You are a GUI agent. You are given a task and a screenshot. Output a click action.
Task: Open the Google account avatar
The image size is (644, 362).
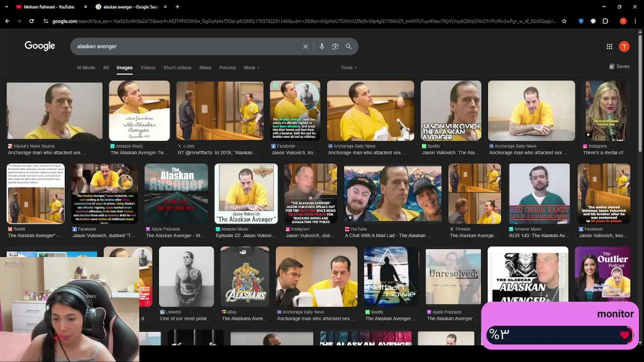tap(624, 46)
